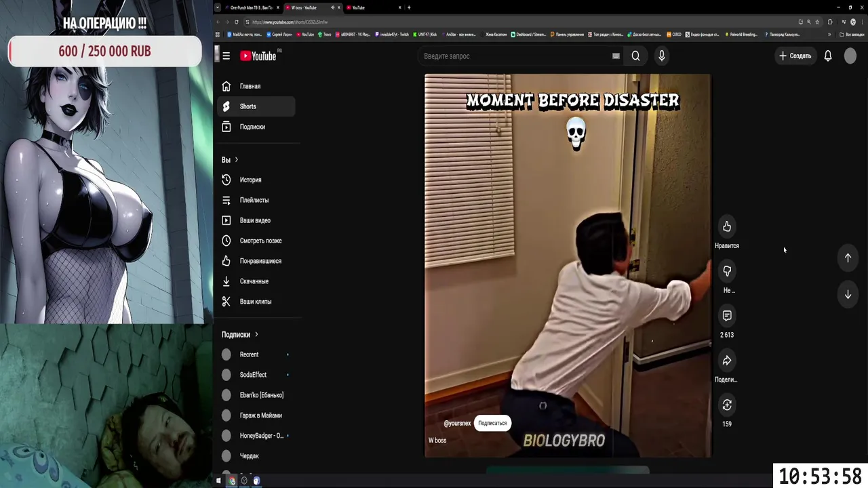The height and width of the screenshot is (488, 868).
Task: Share the short via arrow icon
Action: click(727, 361)
